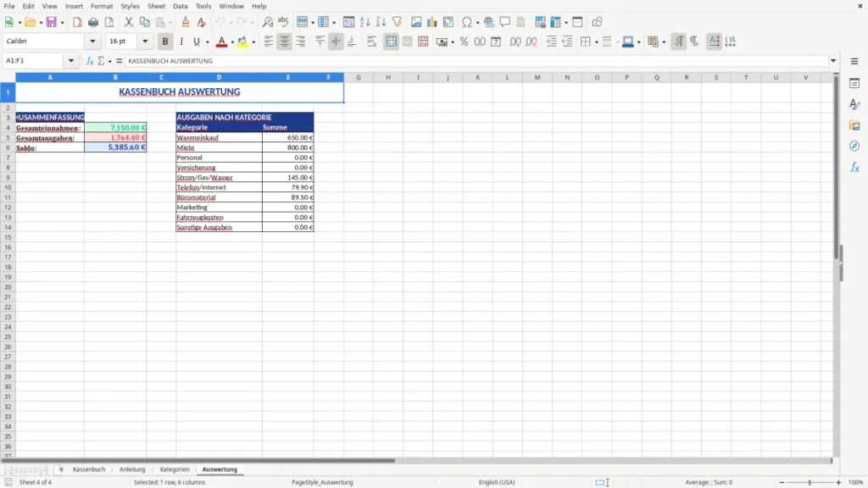Expand the Name Box dropdown
Screen dimensions: 868x488
pyautogui.click(x=71, y=60)
